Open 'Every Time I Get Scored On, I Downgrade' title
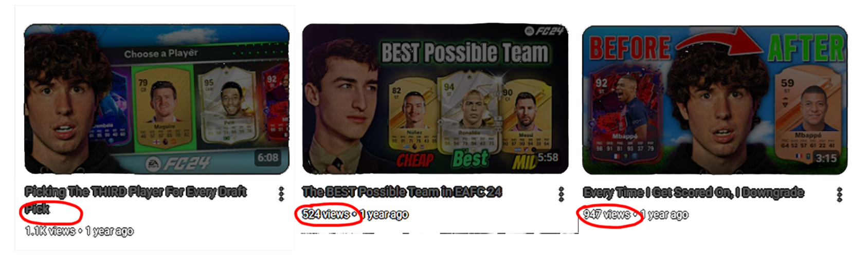Viewport: 868px width, 263px height. [x=693, y=193]
